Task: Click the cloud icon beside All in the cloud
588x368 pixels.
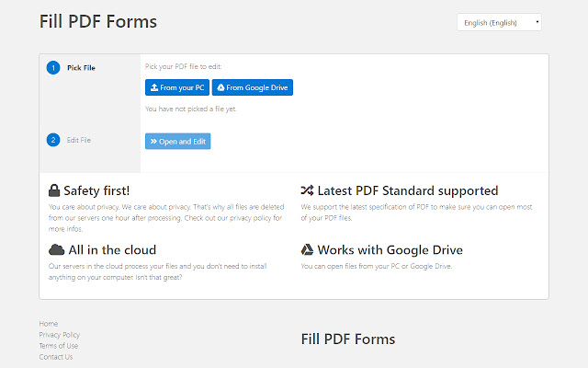Action: click(56, 249)
